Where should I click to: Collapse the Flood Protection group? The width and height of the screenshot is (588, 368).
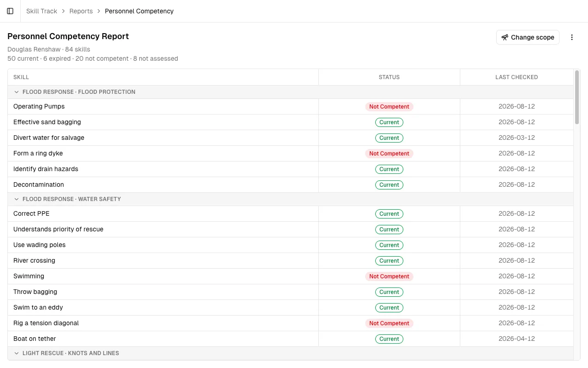pyautogui.click(x=17, y=92)
